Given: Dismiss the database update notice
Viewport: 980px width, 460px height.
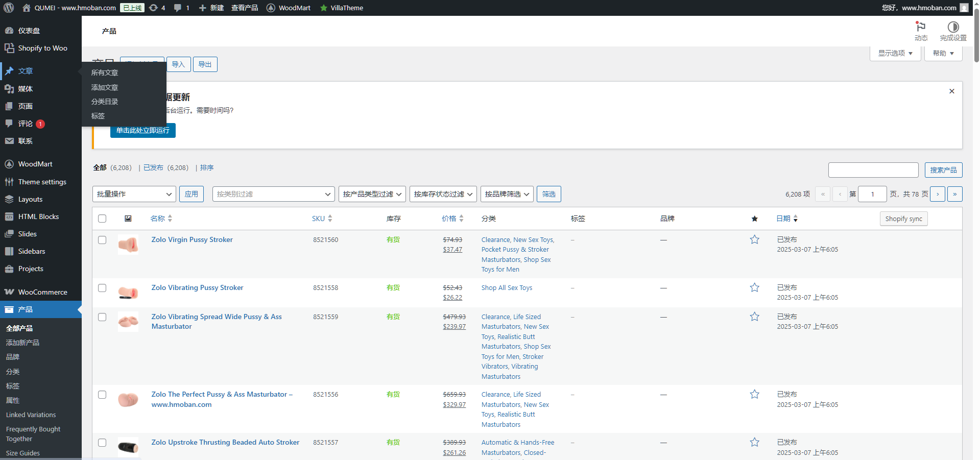Looking at the screenshot, I should pyautogui.click(x=951, y=91).
